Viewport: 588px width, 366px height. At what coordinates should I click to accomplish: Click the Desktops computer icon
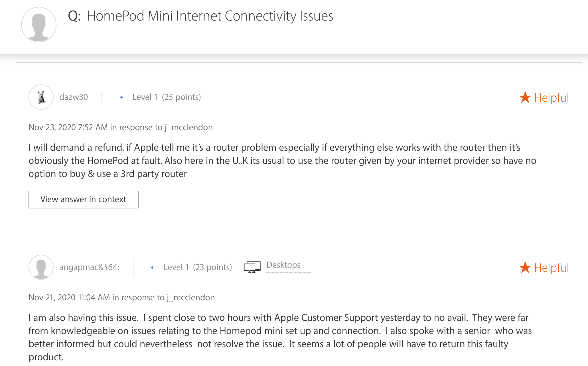coord(252,267)
